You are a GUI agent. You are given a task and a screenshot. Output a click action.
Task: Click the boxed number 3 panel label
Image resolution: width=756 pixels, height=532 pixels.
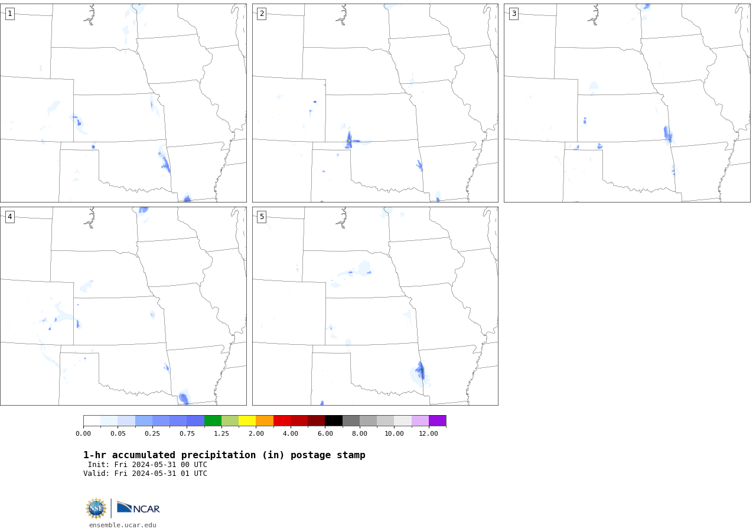tap(514, 14)
